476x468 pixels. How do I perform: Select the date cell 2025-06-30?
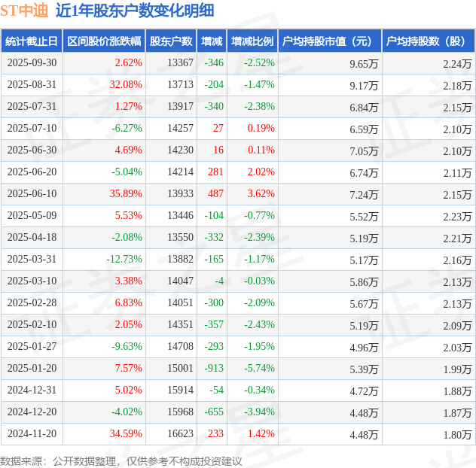click(32, 150)
